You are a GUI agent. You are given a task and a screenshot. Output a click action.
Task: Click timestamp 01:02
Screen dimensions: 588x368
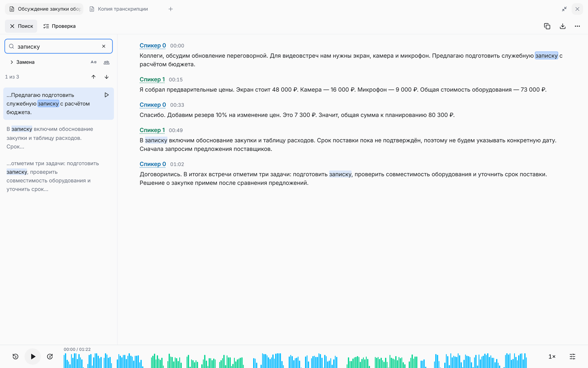[177, 164]
